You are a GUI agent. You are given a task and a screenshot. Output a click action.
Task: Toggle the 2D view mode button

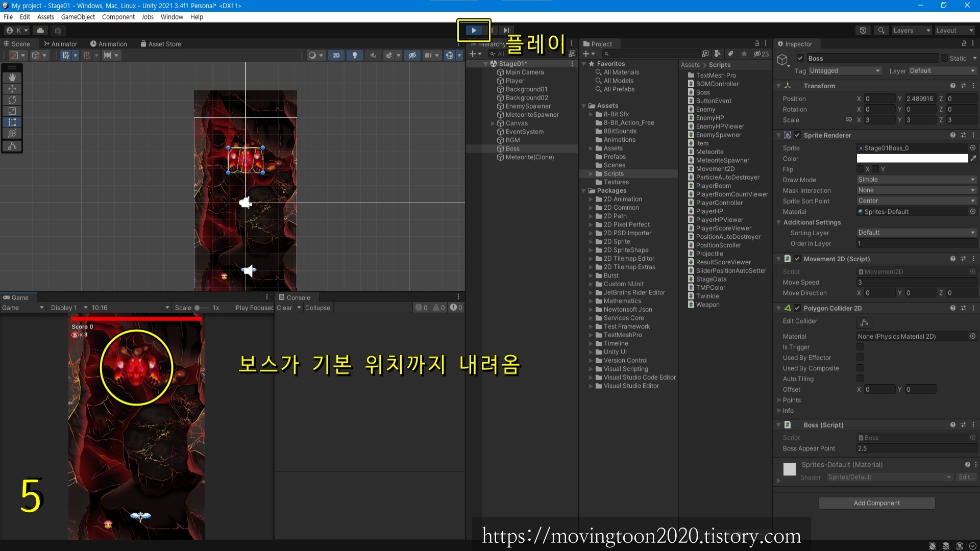[336, 55]
